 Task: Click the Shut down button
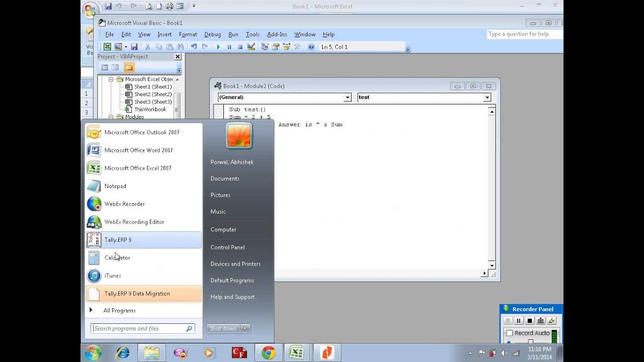pyautogui.click(x=223, y=328)
